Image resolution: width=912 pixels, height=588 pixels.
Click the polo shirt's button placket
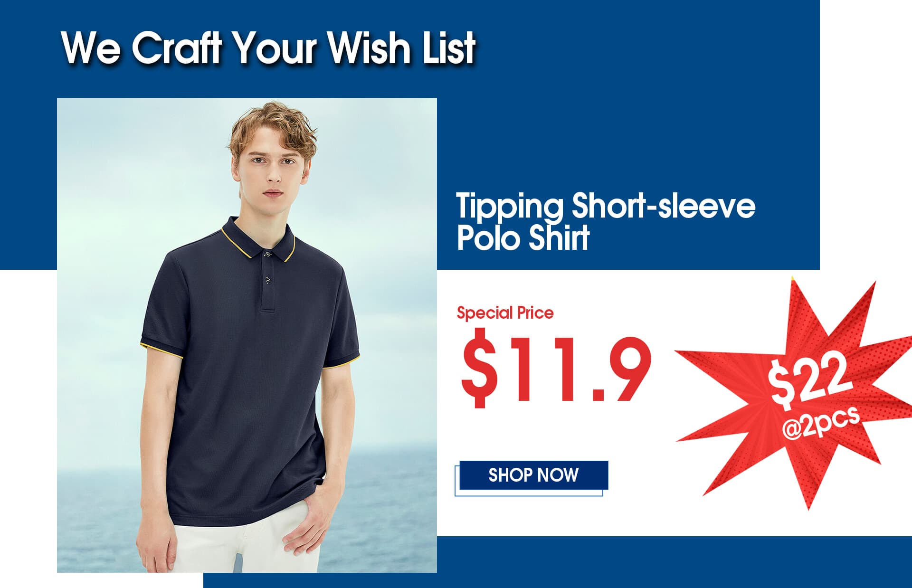(268, 280)
